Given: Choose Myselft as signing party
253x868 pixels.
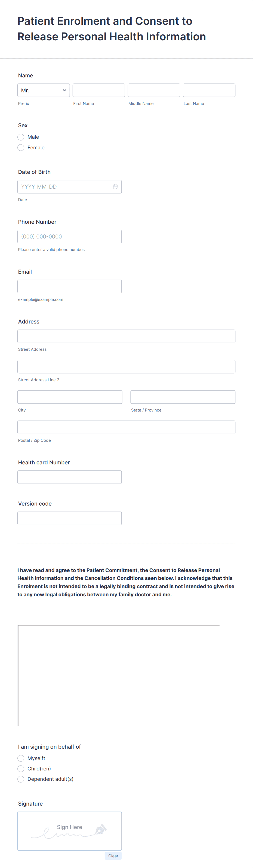Looking at the screenshot, I should click(x=21, y=758).
